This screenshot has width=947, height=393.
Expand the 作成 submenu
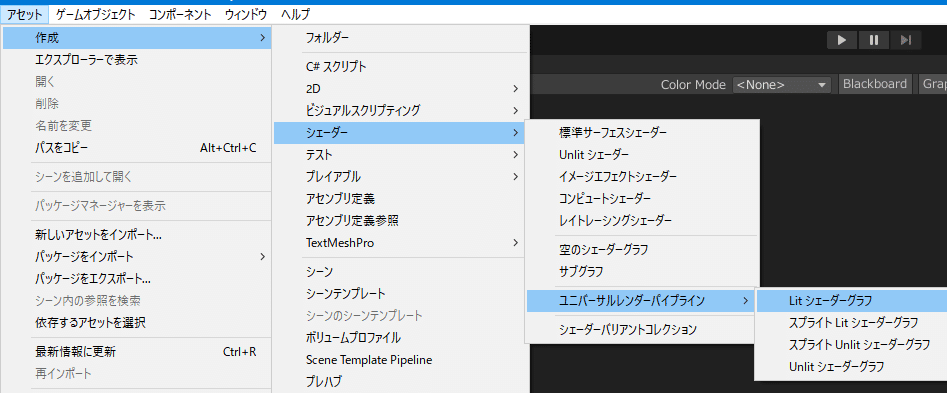(x=138, y=38)
